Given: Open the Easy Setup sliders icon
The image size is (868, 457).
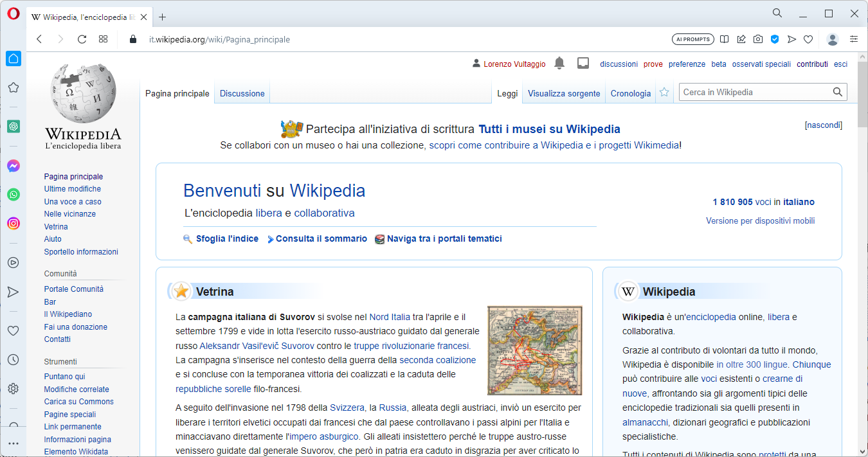Looking at the screenshot, I should coord(854,39).
